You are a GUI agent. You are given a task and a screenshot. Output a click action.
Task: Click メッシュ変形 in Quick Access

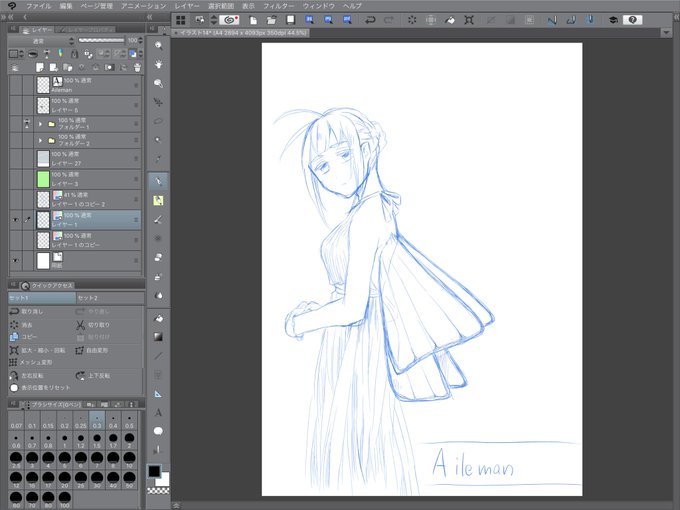[31, 362]
